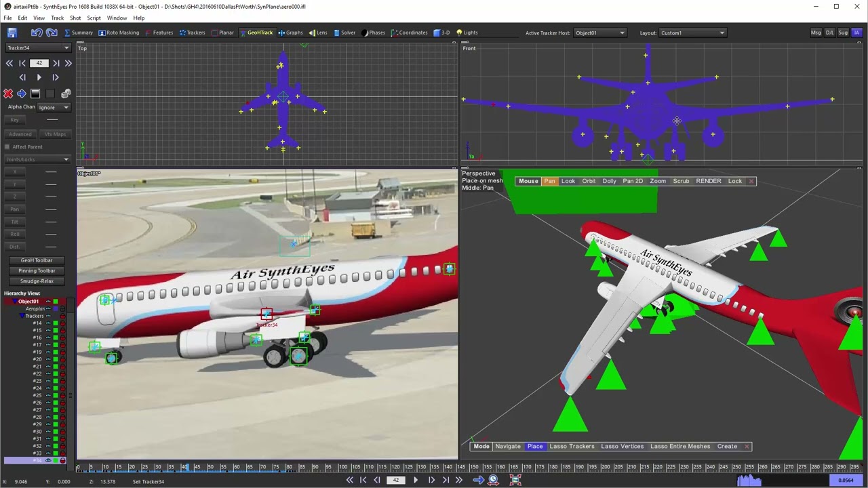Collapse the Trackers hierarchy node

pos(21,316)
